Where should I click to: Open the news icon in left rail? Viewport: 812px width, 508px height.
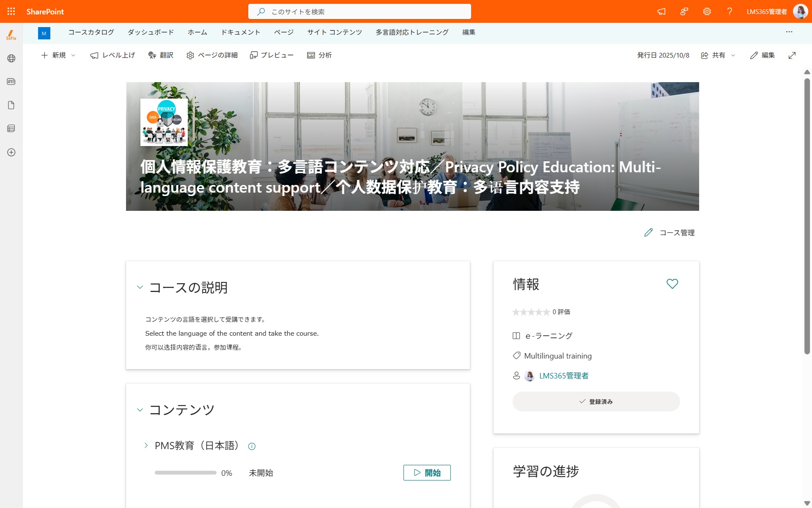tap(11, 81)
